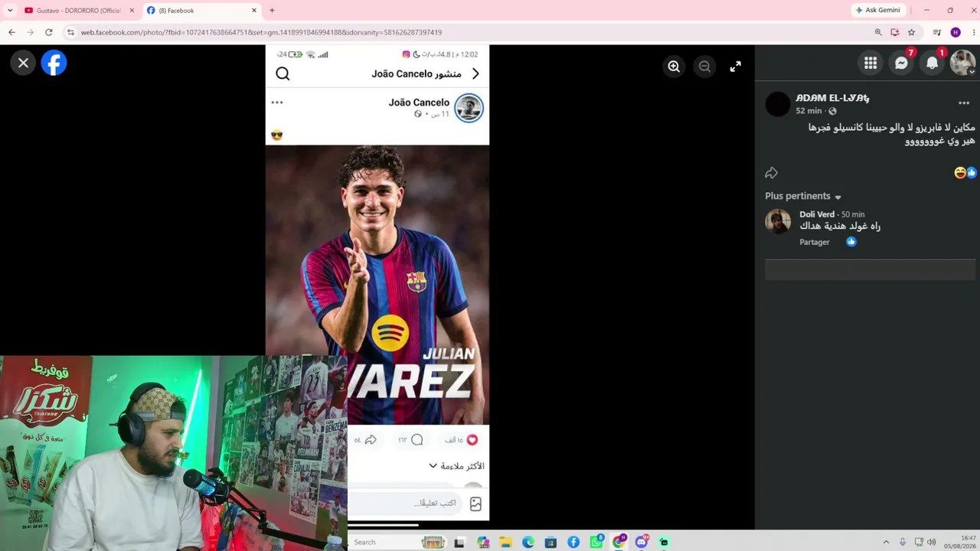980x551 pixels.
Task: Zoom out of the photo
Action: [x=704, y=67]
